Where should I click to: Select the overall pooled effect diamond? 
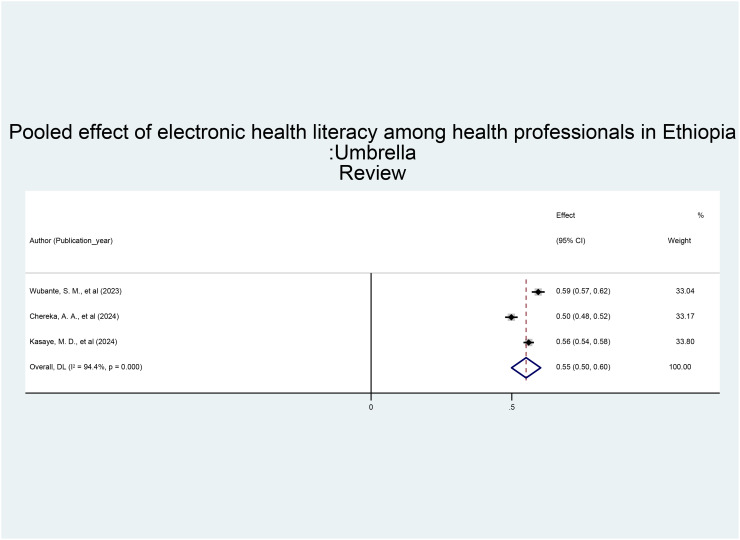[526, 368]
